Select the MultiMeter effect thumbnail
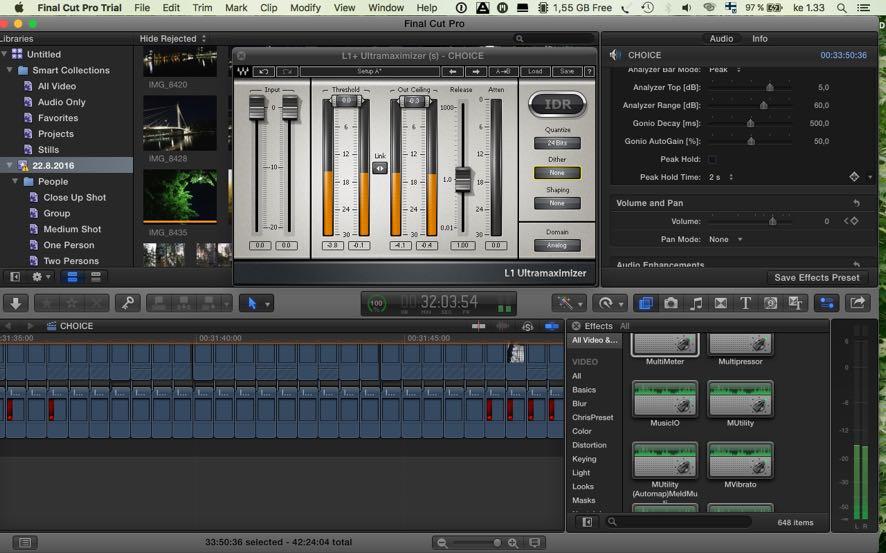 point(664,345)
